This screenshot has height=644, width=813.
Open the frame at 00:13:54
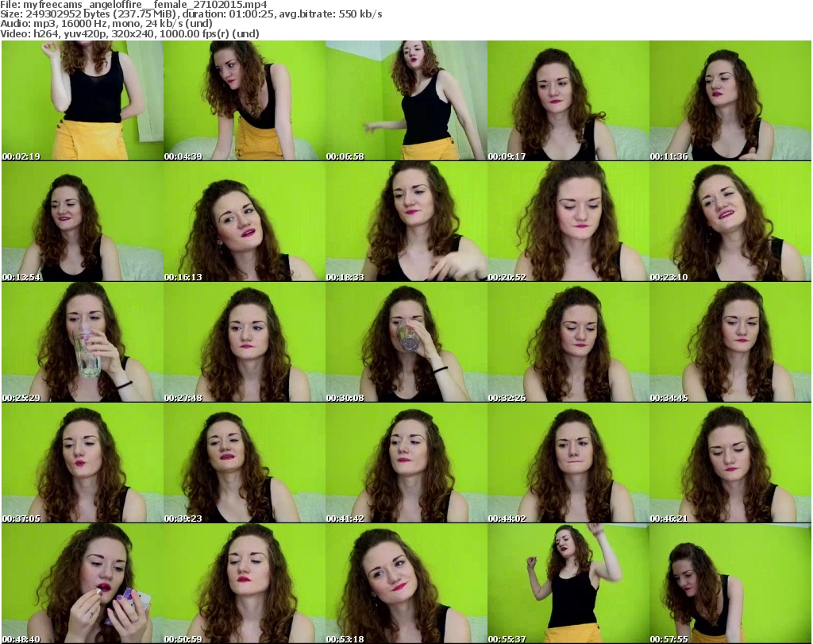pyautogui.click(x=83, y=222)
